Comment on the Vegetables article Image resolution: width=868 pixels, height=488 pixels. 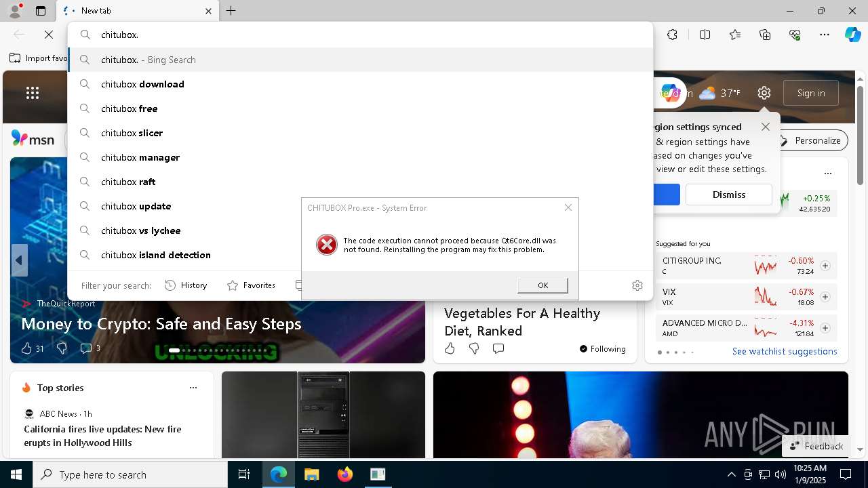[498, 348]
